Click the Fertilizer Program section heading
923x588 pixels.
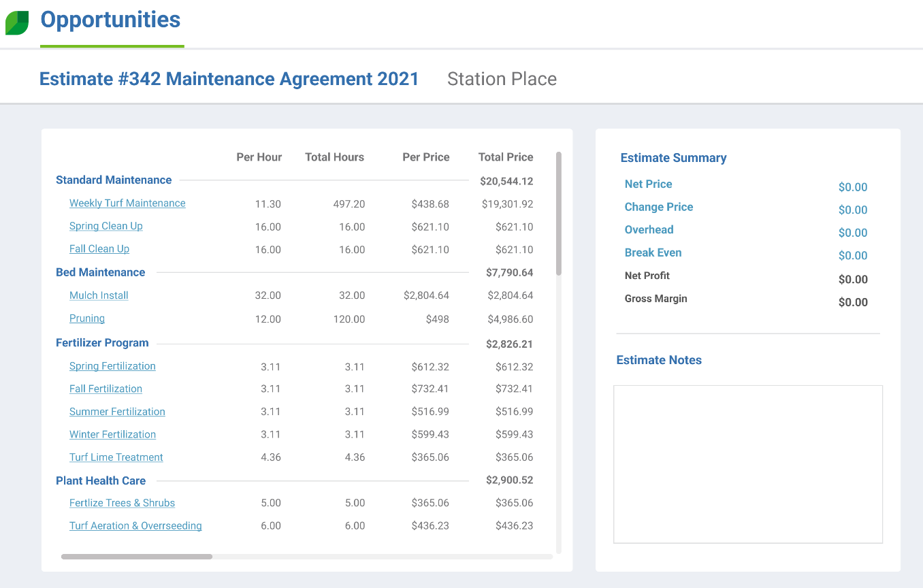click(x=102, y=343)
